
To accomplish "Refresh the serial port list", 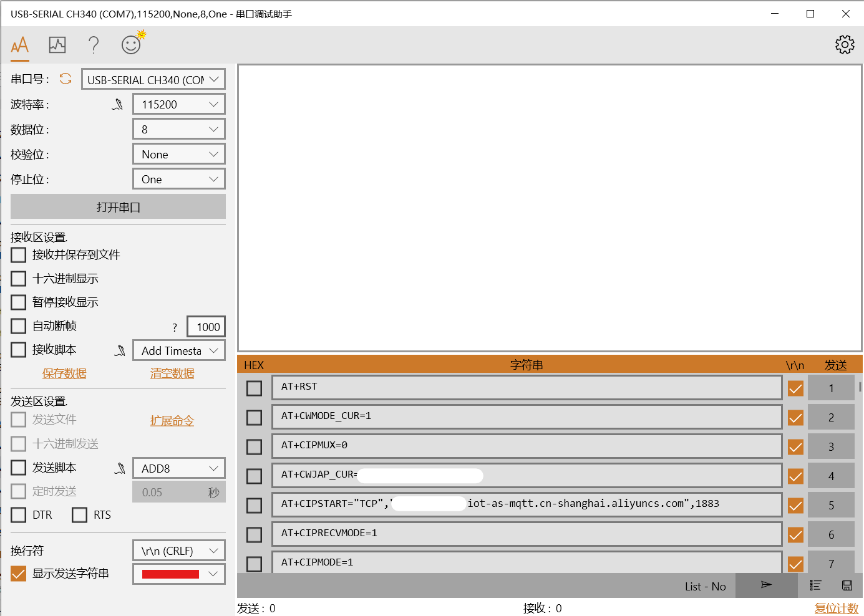I will pyautogui.click(x=65, y=79).
